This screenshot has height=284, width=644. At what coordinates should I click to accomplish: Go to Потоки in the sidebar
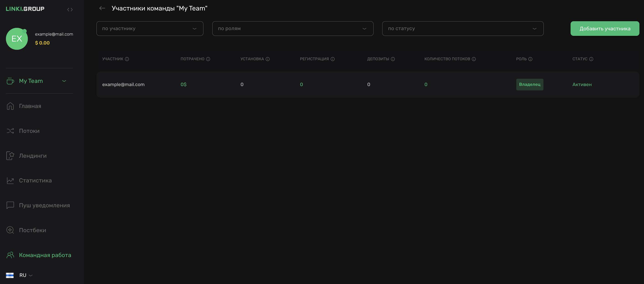click(x=29, y=131)
